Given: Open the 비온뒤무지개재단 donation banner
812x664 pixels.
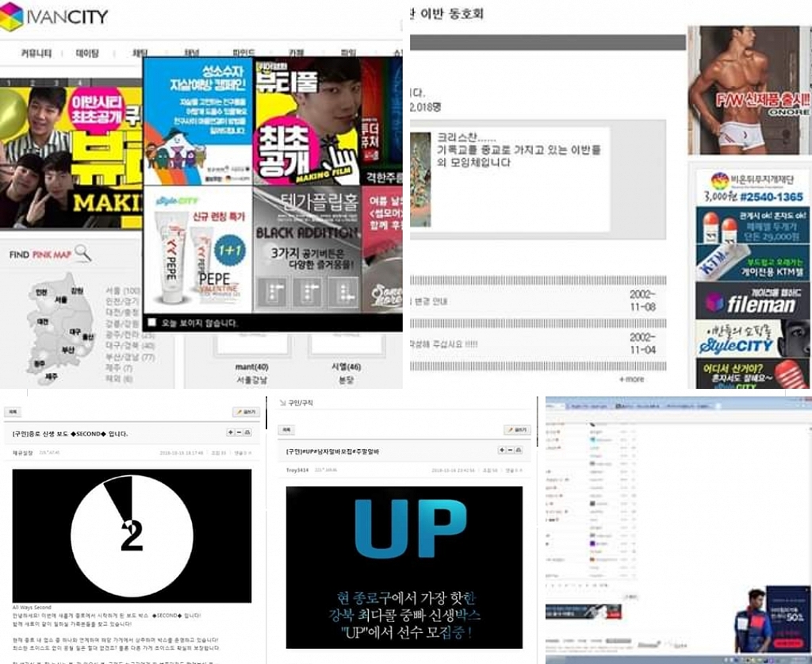Looking at the screenshot, I should pos(752,187).
